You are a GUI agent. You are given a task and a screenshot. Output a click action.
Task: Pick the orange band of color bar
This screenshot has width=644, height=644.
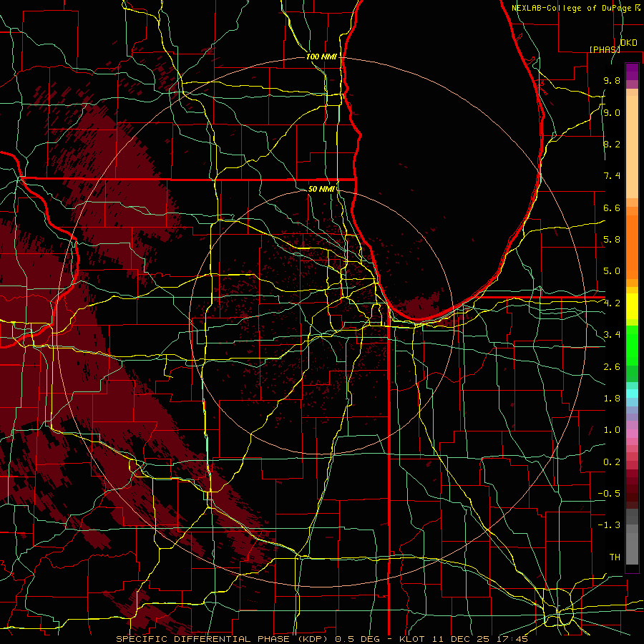(632, 246)
